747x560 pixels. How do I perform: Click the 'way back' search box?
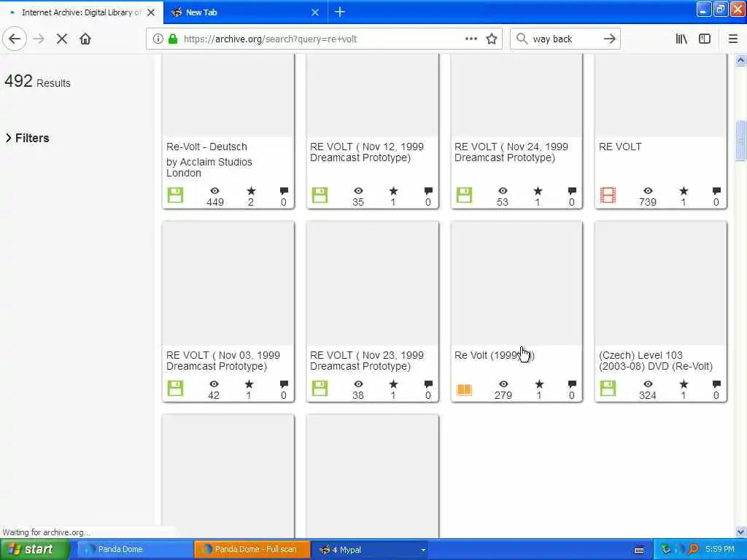(565, 39)
